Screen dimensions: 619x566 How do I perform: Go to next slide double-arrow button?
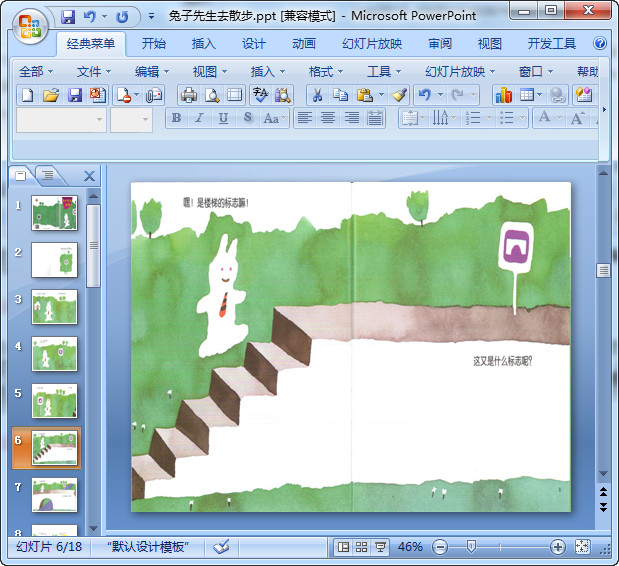pos(603,506)
